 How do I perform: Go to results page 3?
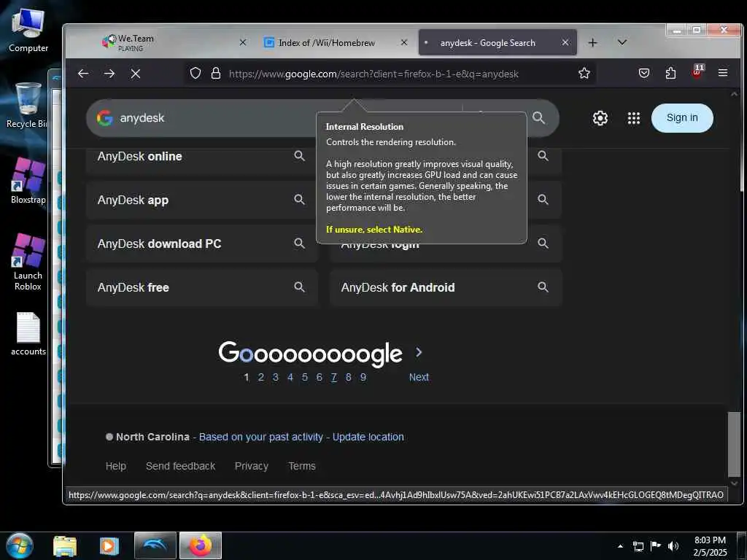(x=275, y=377)
